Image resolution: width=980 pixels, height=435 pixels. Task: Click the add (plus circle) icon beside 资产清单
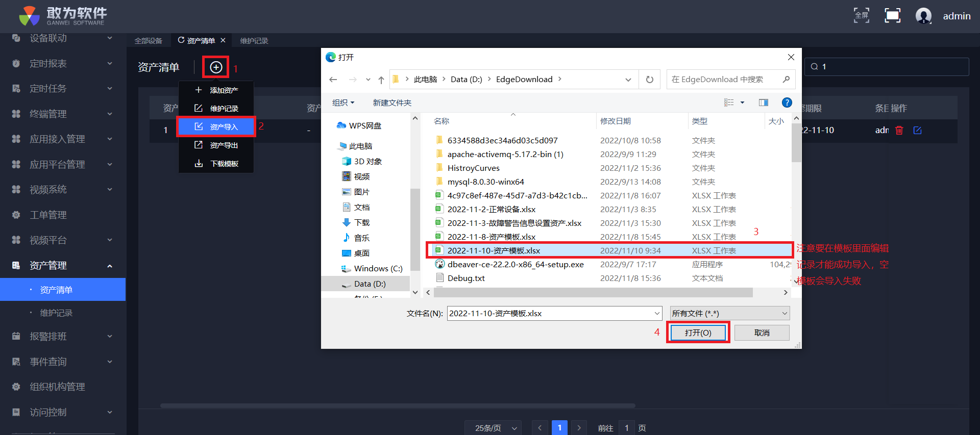216,67
